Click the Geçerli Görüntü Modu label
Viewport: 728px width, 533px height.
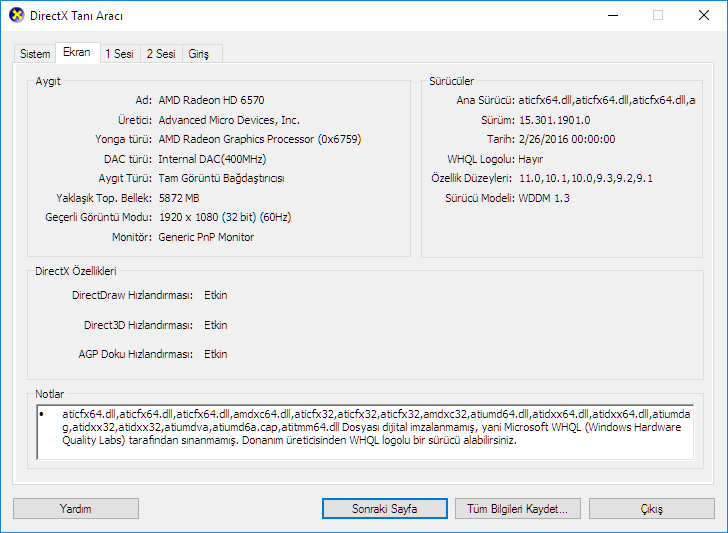pyautogui.click(x=98, y=217)
